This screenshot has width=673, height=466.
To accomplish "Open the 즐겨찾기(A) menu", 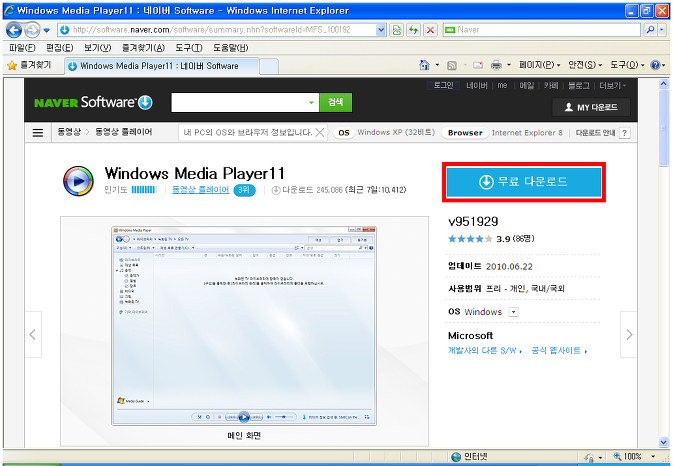I will pyautogui.click(x=143, y=48).
